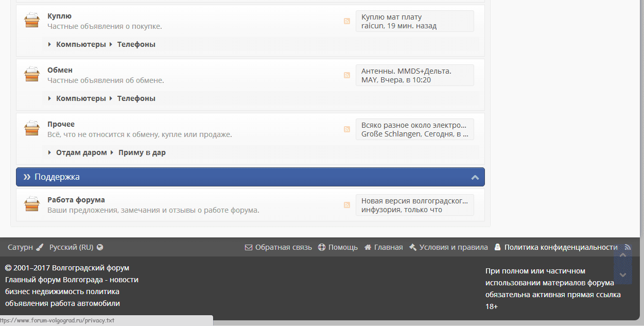Viewport: 644px width, 326px height.
Task: Open Телефоны subforum under Обмен
Action: [136, 98]
